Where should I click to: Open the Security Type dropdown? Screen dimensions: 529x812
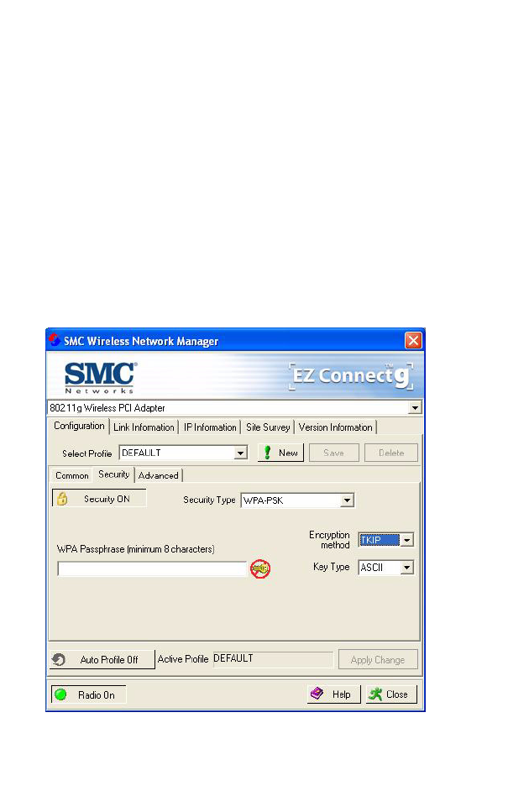click(348, 500)
